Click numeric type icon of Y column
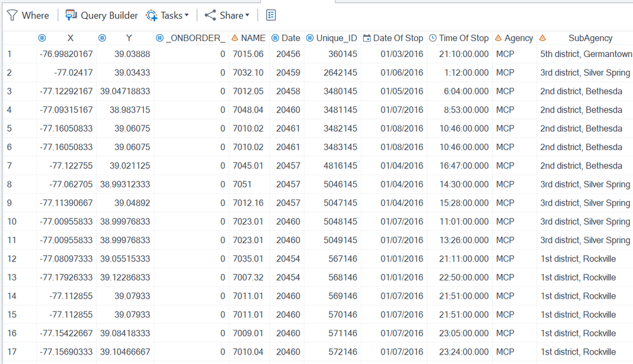 tap(102, 38)
